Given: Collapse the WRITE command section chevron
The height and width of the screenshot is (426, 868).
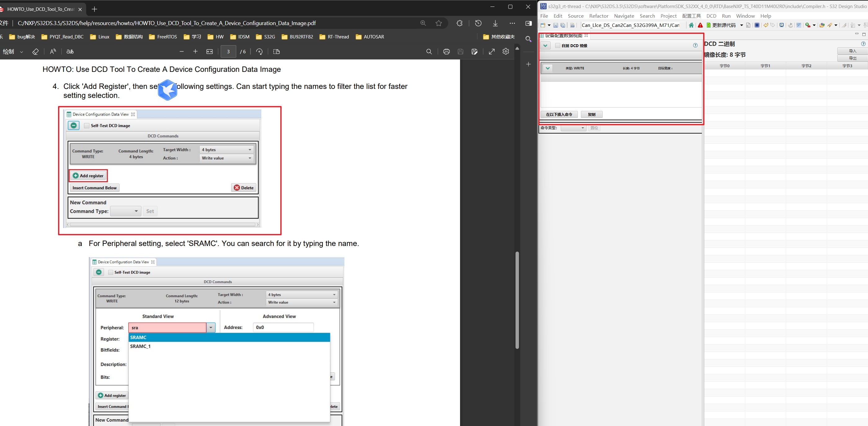Looking at the screenshot, I should (547, 68).
